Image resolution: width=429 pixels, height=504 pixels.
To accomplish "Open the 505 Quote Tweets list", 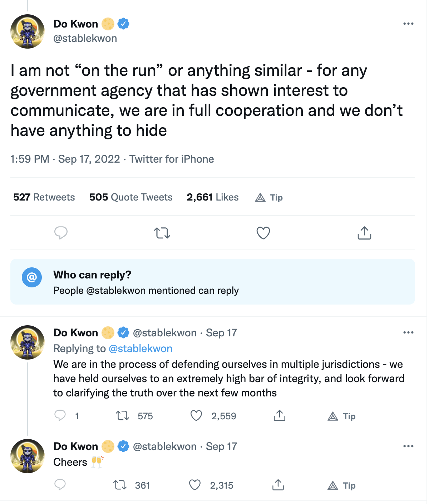I will (x=131, y=197).
